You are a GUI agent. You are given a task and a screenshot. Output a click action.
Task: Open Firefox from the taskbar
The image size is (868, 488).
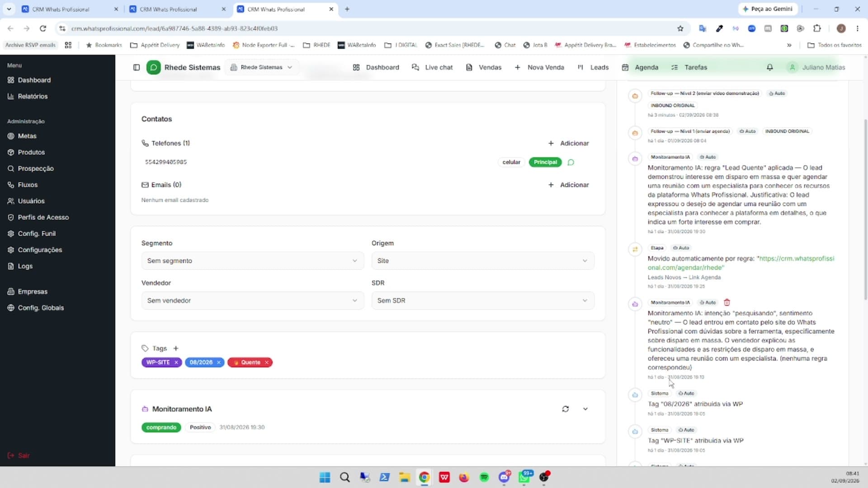[x=464, y=477]
